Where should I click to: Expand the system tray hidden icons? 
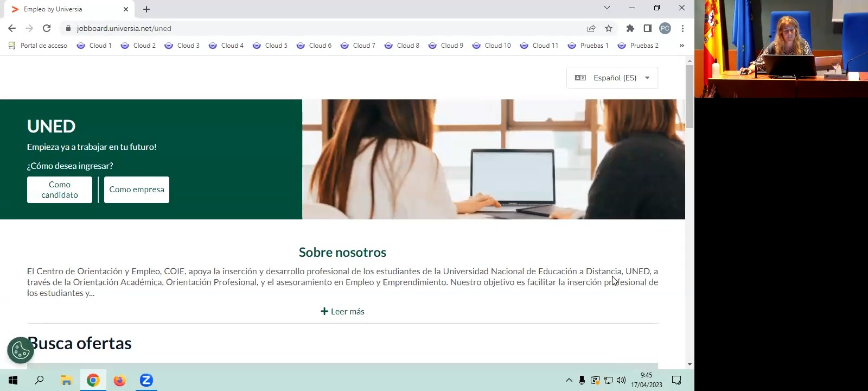[x=569, y=380]
